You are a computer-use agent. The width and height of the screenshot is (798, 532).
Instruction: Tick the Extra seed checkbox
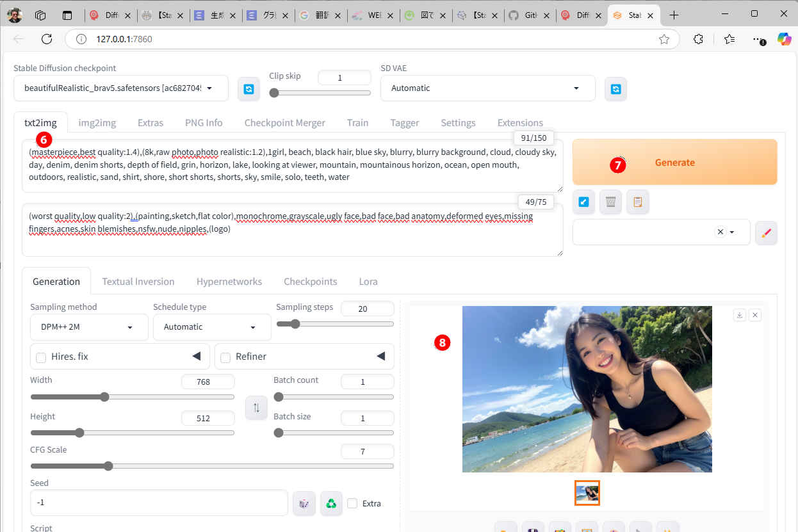click(352, 503)
